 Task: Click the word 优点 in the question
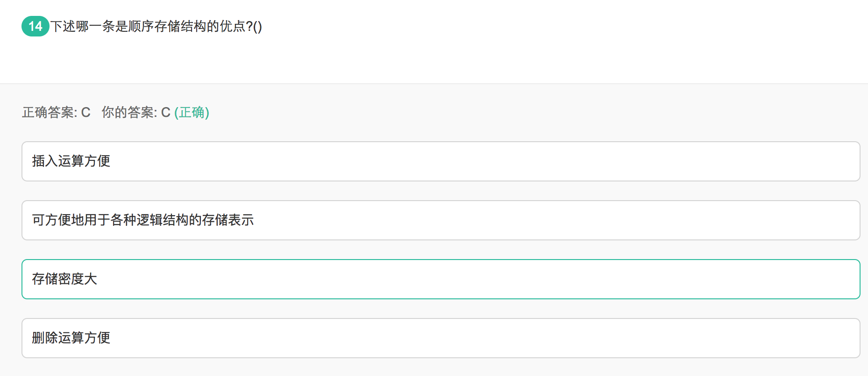232,26
